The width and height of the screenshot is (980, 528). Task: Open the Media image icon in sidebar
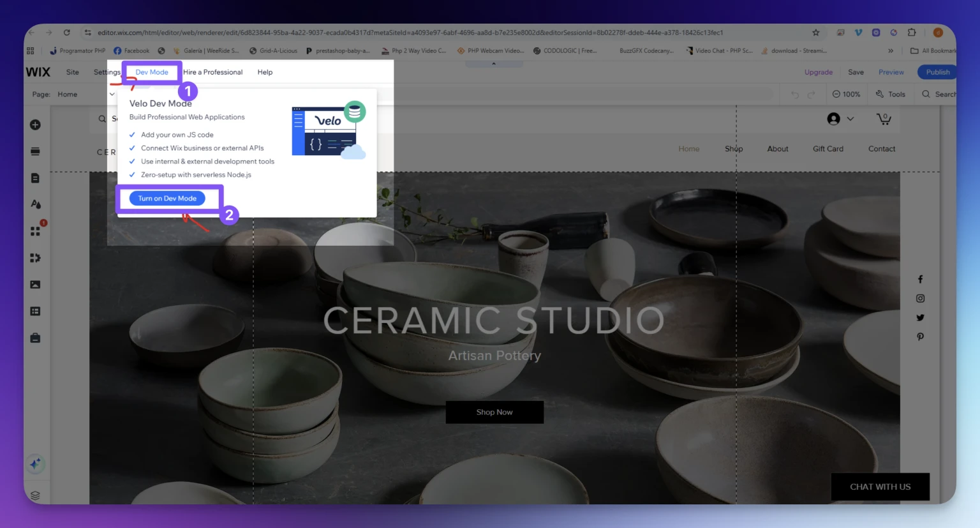(x=35, y=285)
